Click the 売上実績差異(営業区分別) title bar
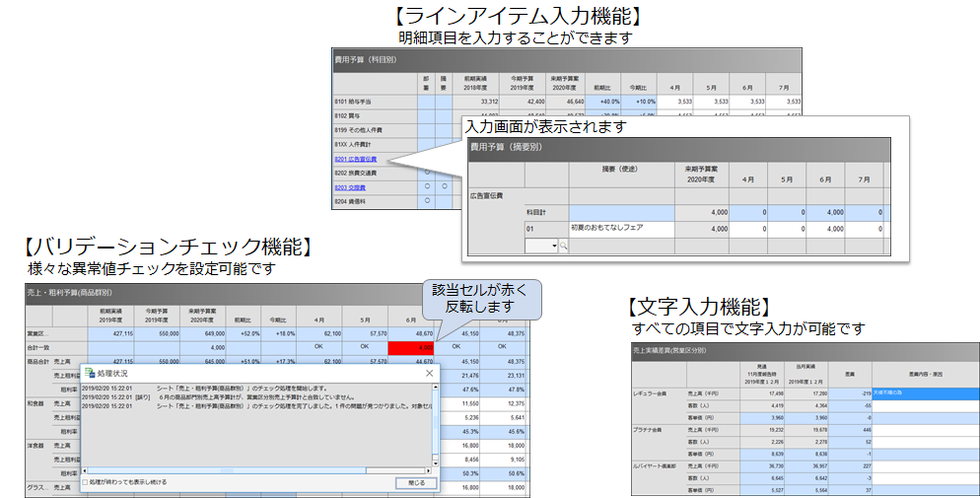 805,351
